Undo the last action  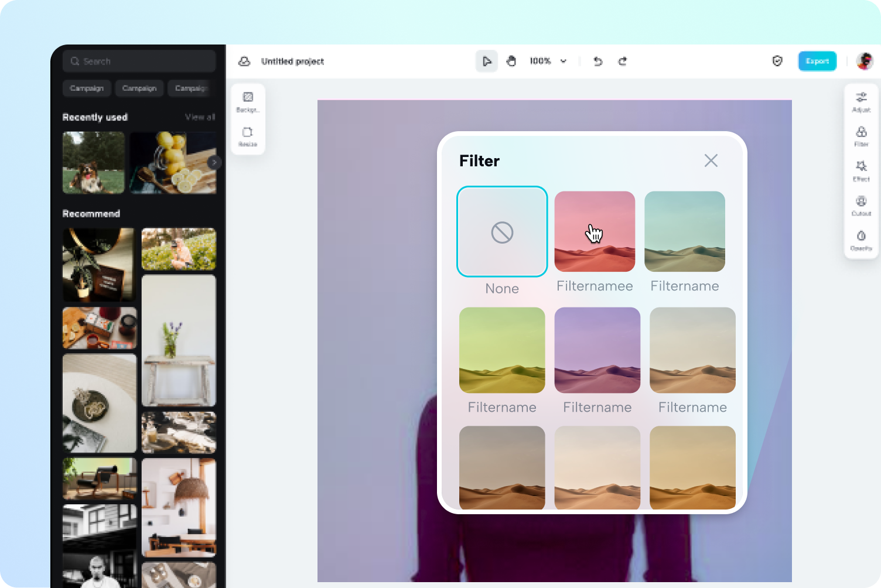[597, 61]
